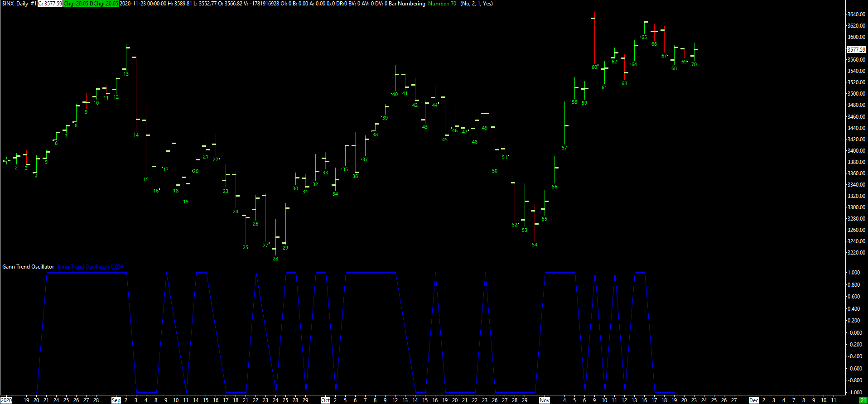Click the blue Gann Trend Oscillator: 0.000 value
The image size is (868, 404).
coord(90,267)
